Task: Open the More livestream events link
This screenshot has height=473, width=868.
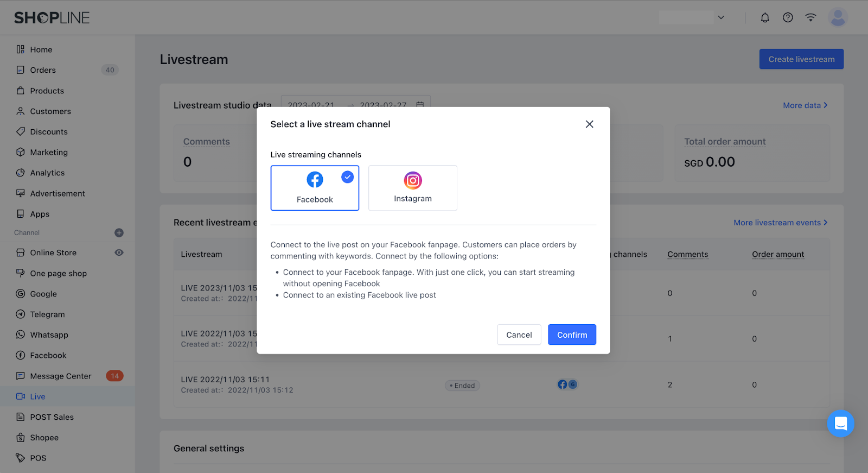Action: [x=781, y=223]
